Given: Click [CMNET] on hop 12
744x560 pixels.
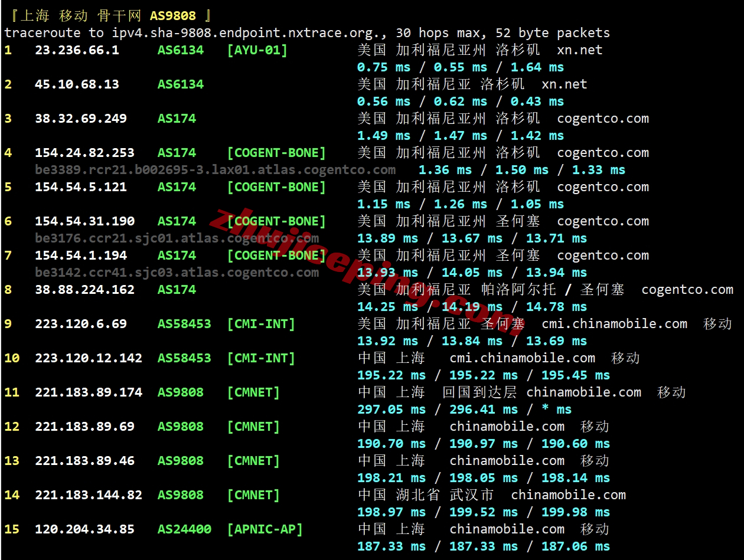Looking at the screenshot, I should 253,426.
